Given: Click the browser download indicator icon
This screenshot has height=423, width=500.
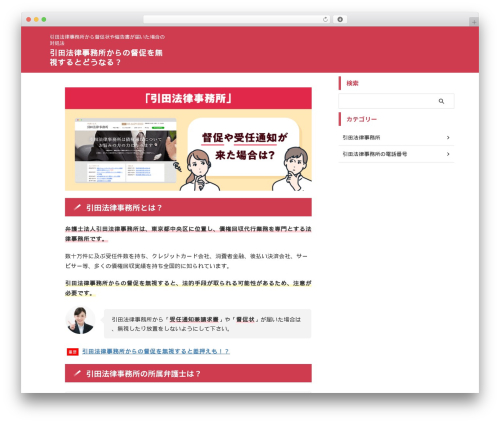Looking at the screenshot, I should (340, 19).
